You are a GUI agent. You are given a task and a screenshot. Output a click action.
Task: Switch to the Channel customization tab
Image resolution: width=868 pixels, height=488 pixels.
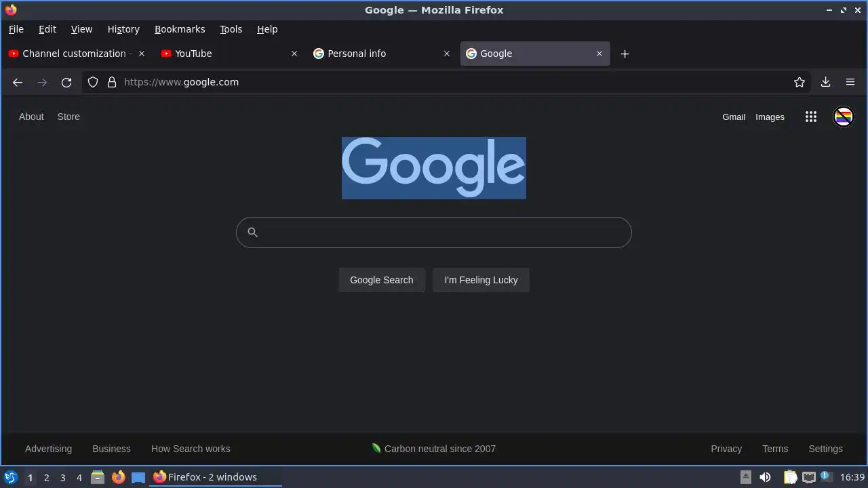77,54
